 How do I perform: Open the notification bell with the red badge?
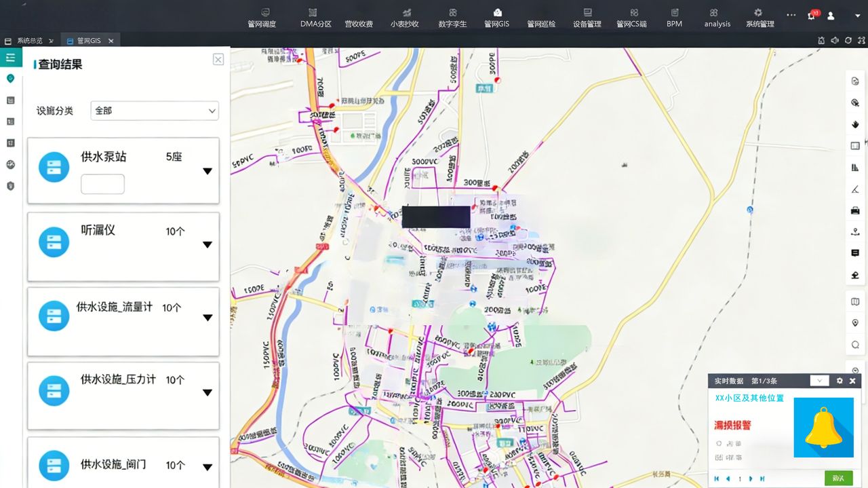click(x=812, y=15)
